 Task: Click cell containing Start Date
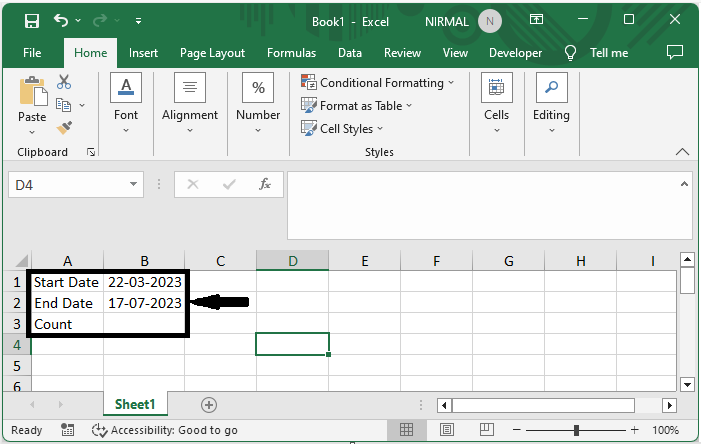pos(67,282)
